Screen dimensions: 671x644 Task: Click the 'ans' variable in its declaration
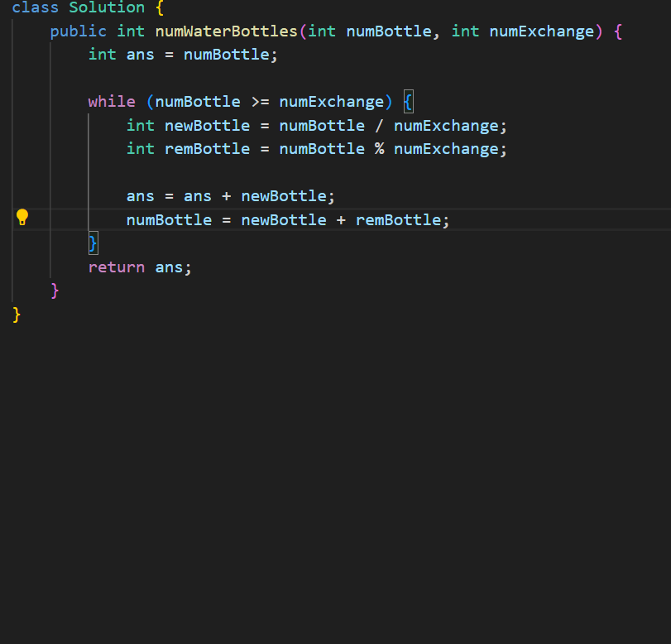click(x=141, y=55)
